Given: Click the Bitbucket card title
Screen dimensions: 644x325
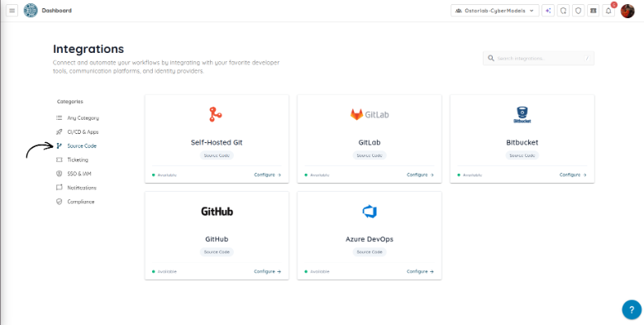Looking at the screenshot, I should tap(522, 142).
